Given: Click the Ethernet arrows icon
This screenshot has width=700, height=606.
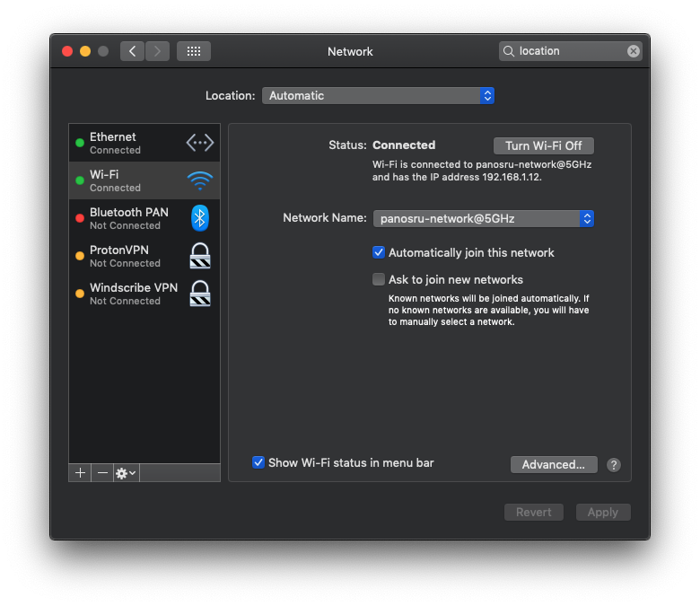Looking at the screenshot, I should 200,143.
